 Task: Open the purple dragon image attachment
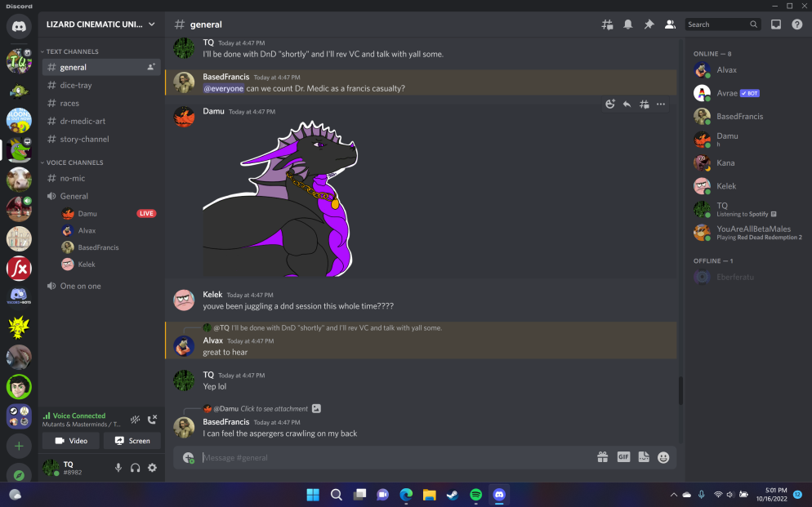[280, 198]
